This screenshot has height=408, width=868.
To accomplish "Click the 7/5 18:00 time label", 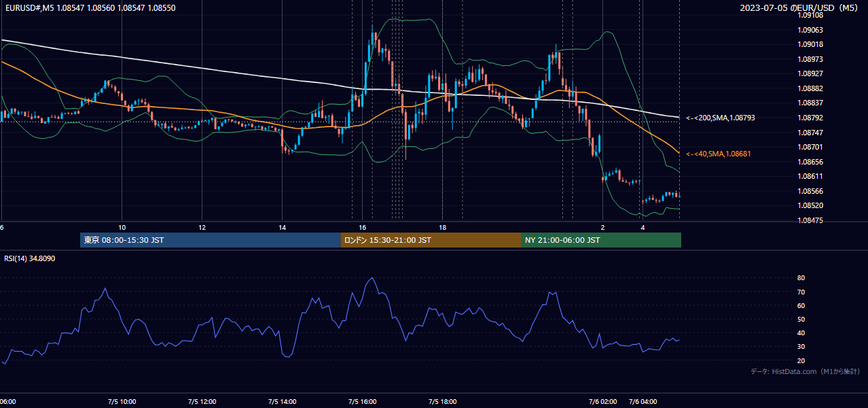I will tap(442, 402).
